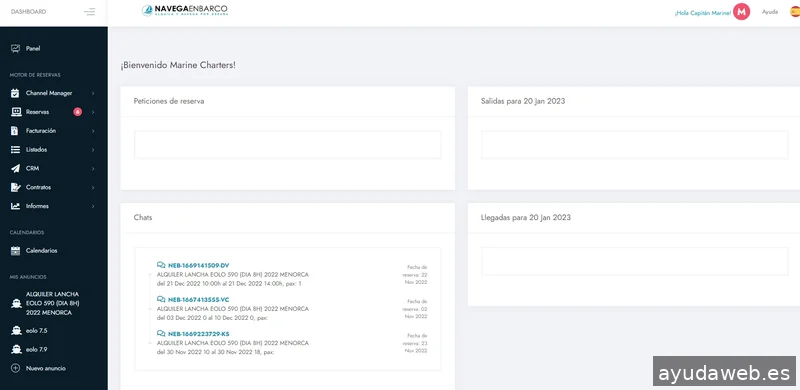Open the Panel monitor icon
The width and height of the screenshot is (800, 390).
tap(15, 48)
